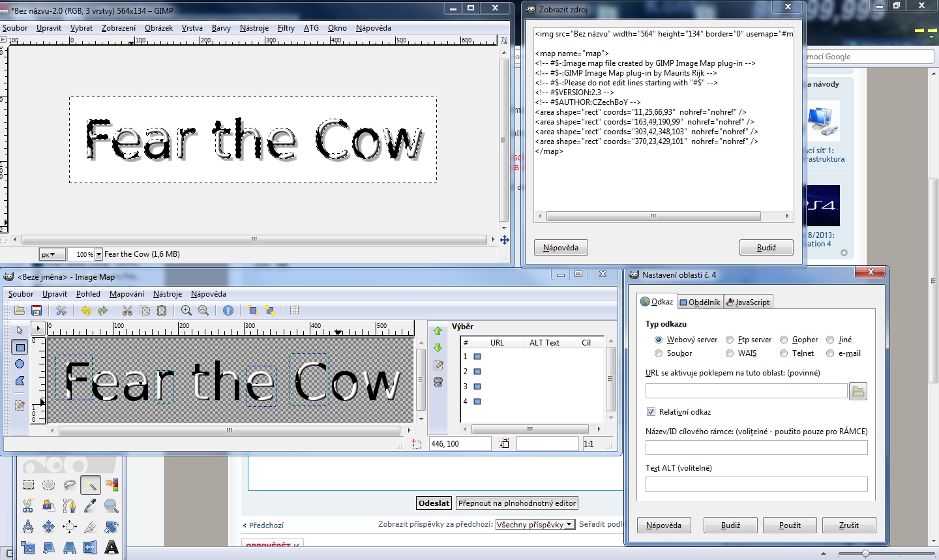Viewport: 939px width, 560px height.
Task: Click the green move-up arrow beside Výběr list
Action: point(438,332)
